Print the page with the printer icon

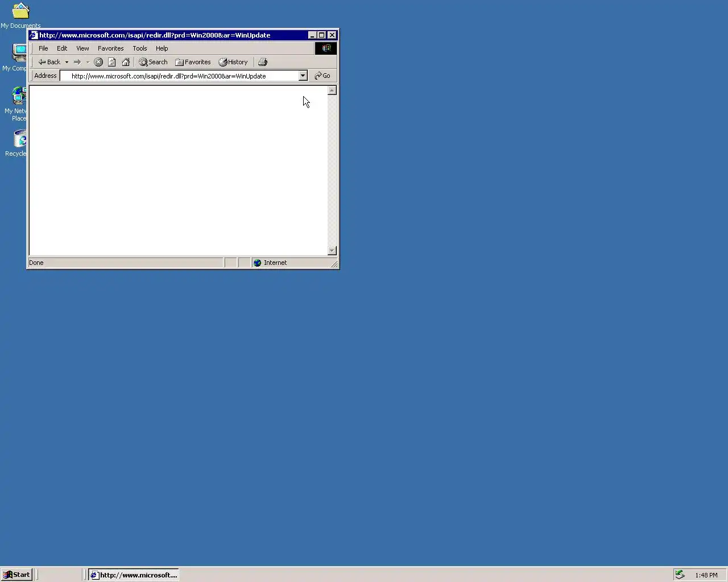tap(263, 62)
